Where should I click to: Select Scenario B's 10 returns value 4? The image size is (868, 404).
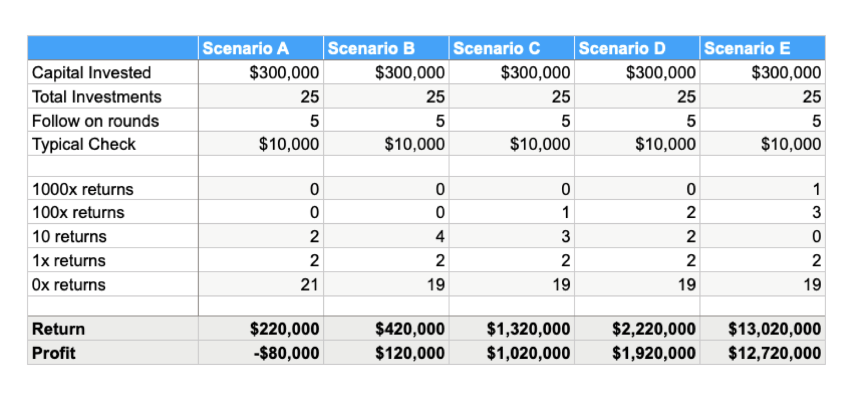440,237
